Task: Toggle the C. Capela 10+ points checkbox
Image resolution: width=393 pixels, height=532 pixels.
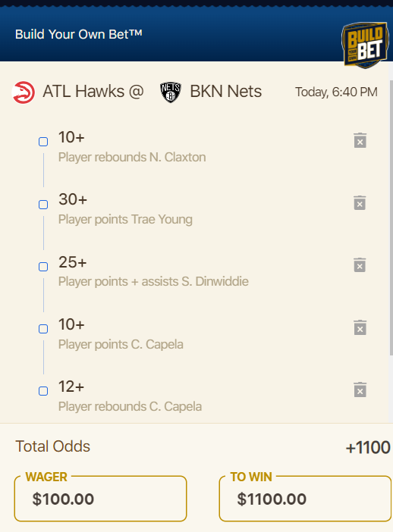Action: pos(43,329)
